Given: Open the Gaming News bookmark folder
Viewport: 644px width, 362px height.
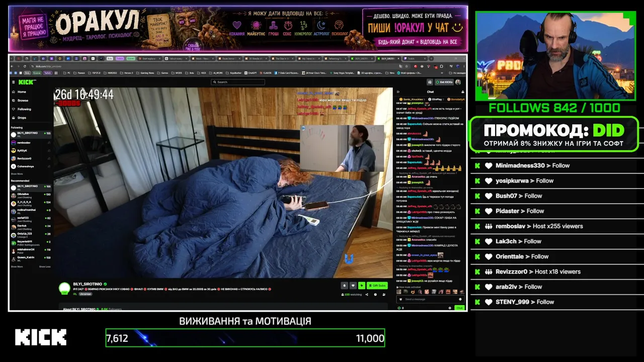Looking at the screenshot, I should (146, 73).
